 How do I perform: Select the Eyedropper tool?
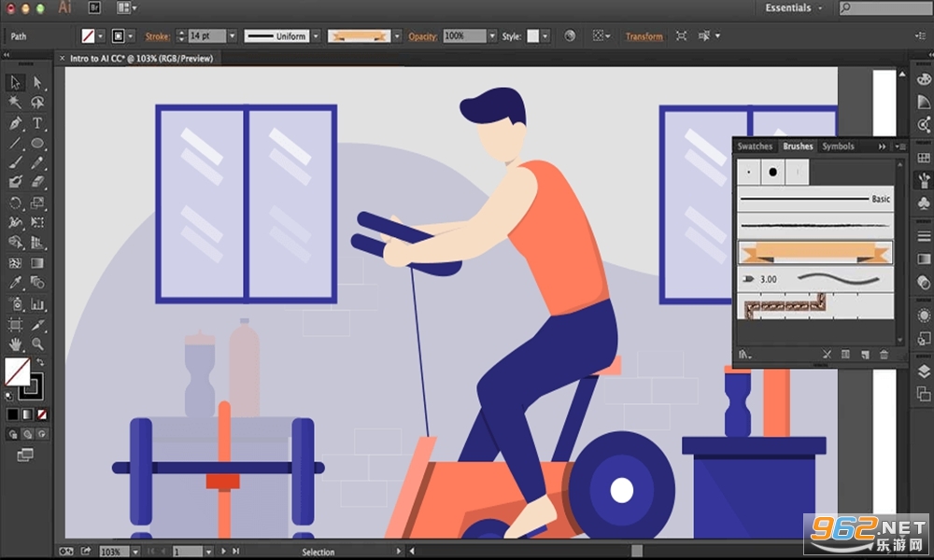pyautogui.click(x=15, y=283)
